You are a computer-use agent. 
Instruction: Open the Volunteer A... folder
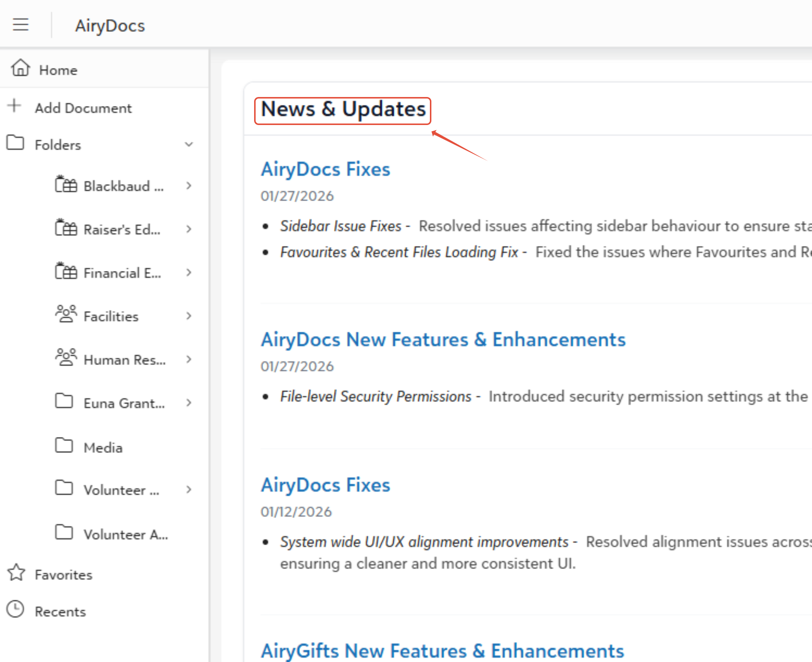click(x=125, y=534)
